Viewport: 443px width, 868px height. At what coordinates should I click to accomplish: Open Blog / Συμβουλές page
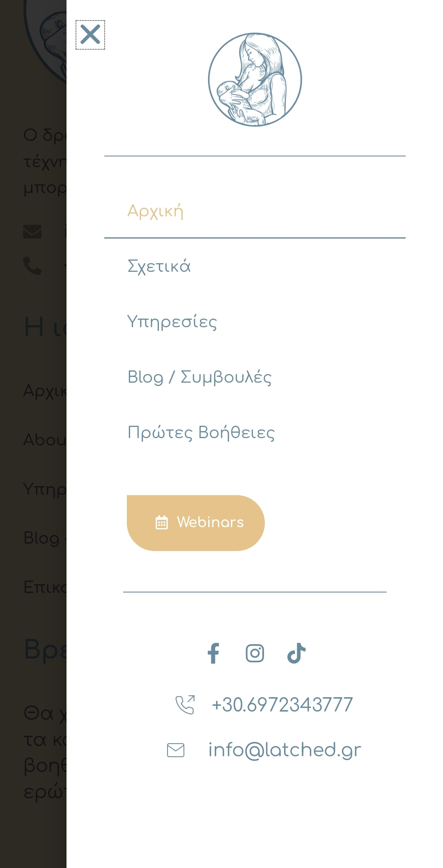(200, 377)
